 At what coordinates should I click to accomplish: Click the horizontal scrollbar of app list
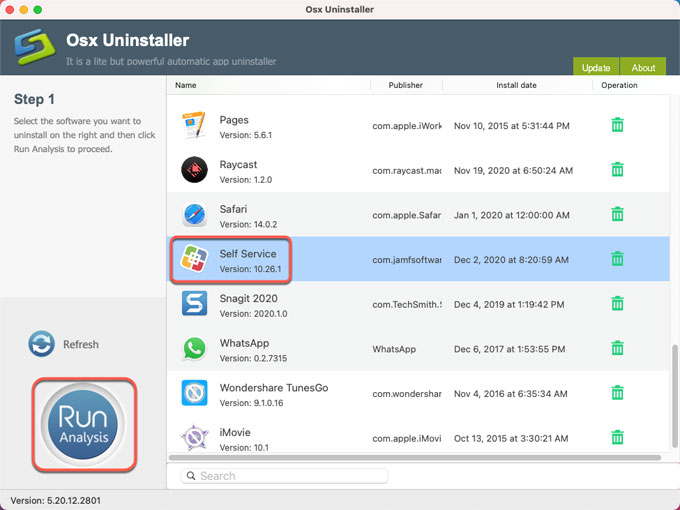(415, 458)
